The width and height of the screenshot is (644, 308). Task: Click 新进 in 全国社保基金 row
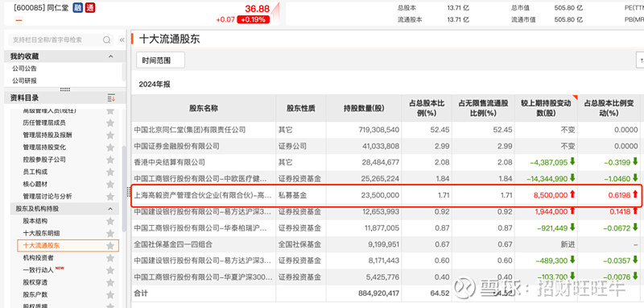[568, 244]
